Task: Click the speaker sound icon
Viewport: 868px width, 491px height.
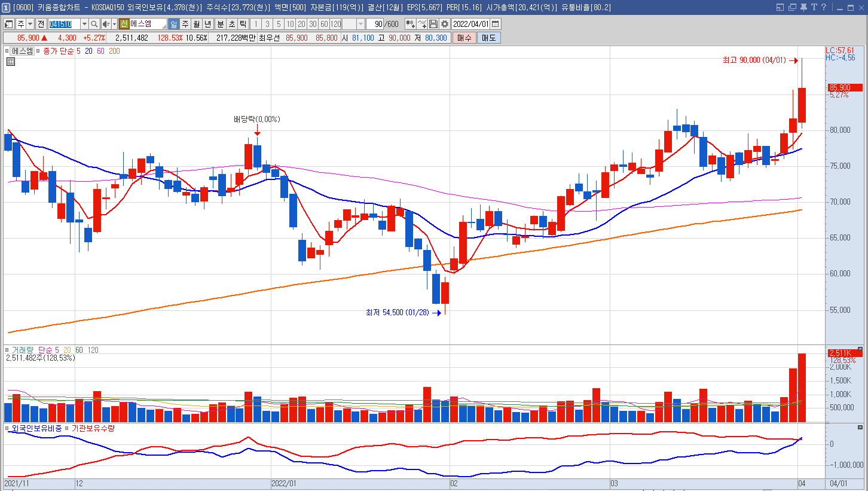Action: point(106,24)
